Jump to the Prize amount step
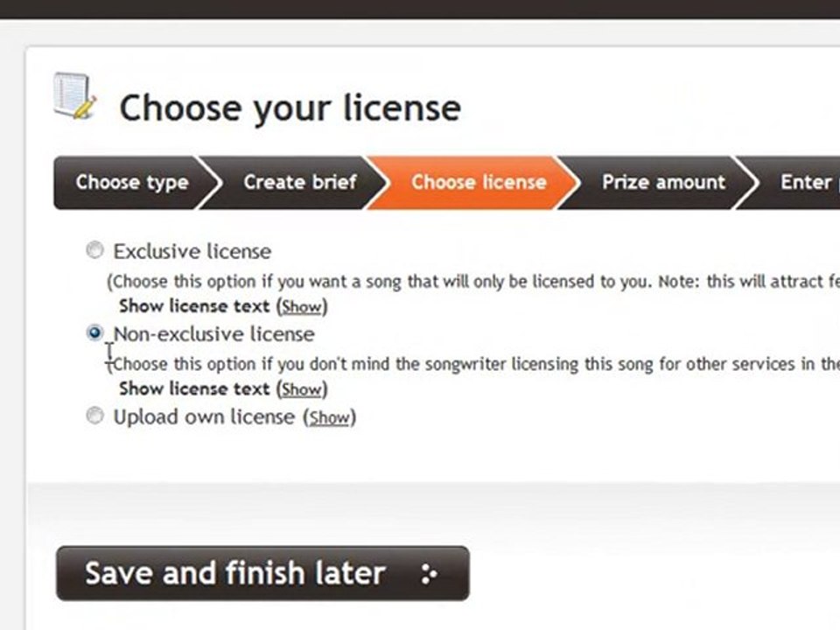The height and width of the screenshot is (630, 840). pos(663,183)
